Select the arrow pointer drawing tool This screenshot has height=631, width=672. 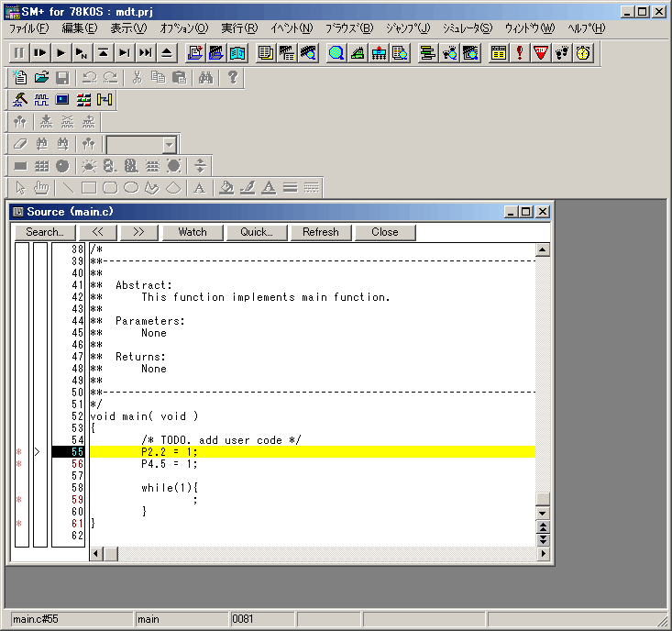tap(20, 188)
